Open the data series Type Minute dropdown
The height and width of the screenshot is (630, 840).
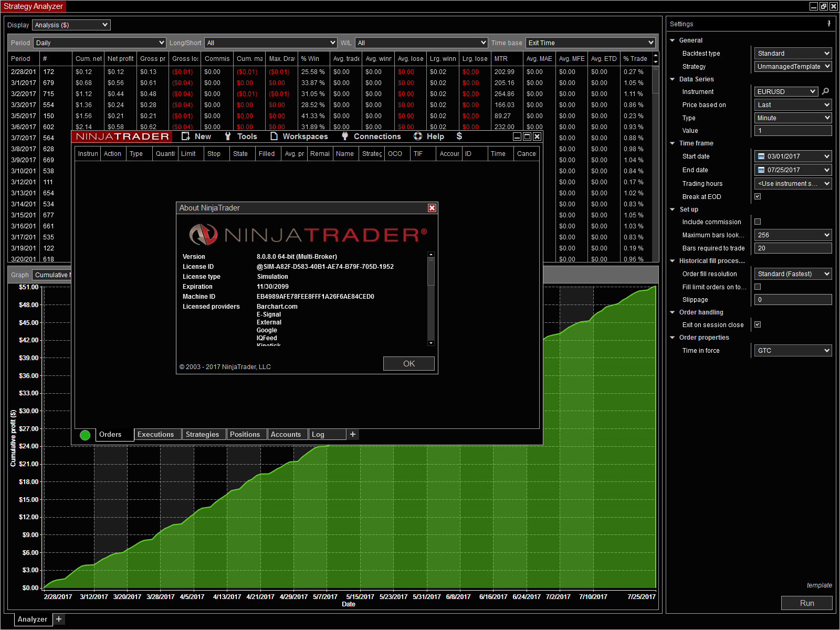[x=793, y=118]
